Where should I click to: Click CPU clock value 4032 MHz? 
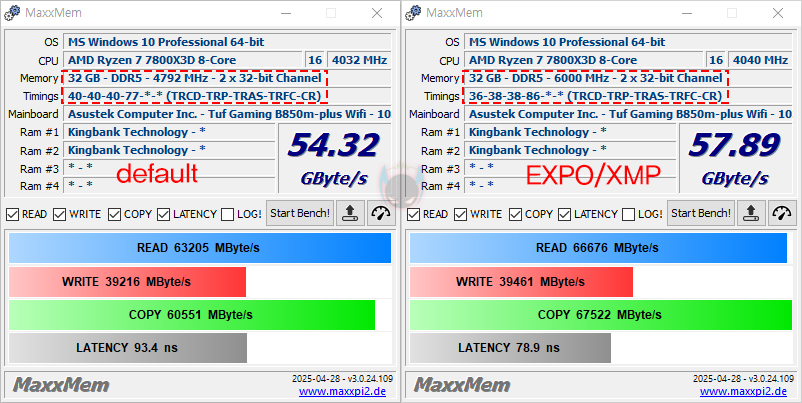click(x=360, y=60)
